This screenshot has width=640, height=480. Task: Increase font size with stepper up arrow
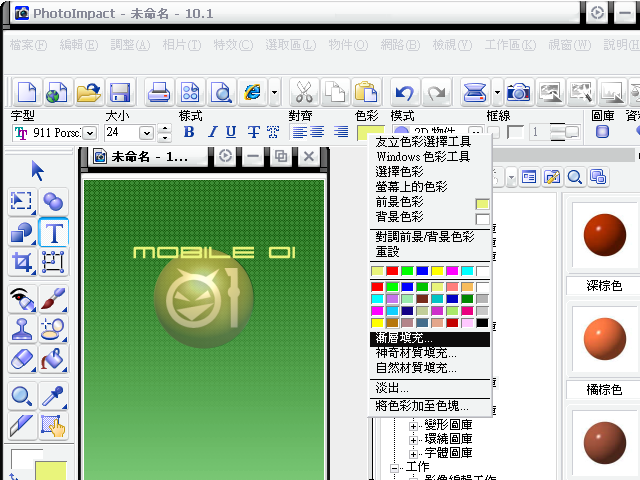[x=164, y=129]
